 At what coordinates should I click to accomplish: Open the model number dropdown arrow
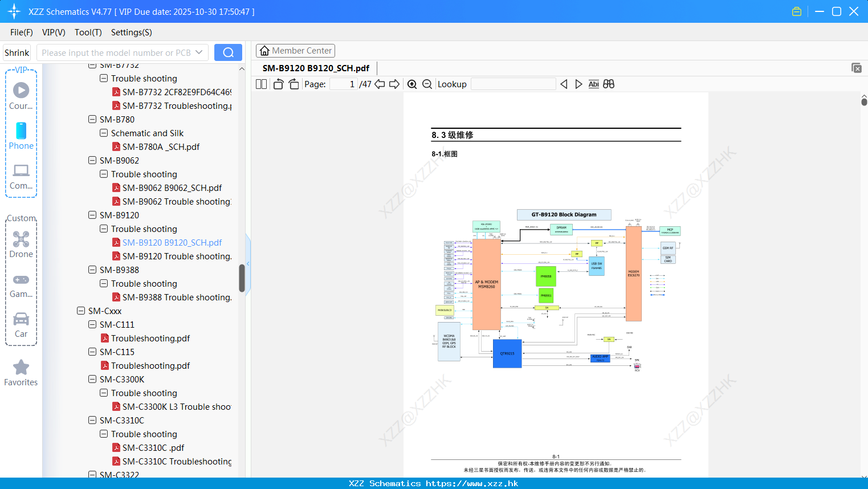(199, 52)
